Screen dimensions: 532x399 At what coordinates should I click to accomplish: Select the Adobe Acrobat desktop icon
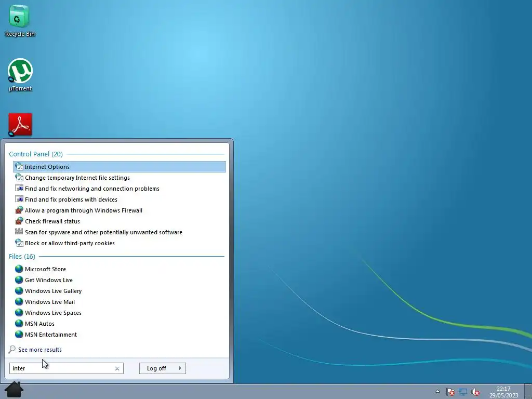point(20,125)
